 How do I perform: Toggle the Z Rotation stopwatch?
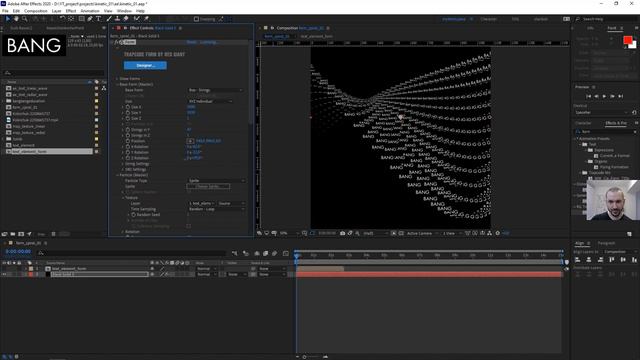(x=128, y=158)
